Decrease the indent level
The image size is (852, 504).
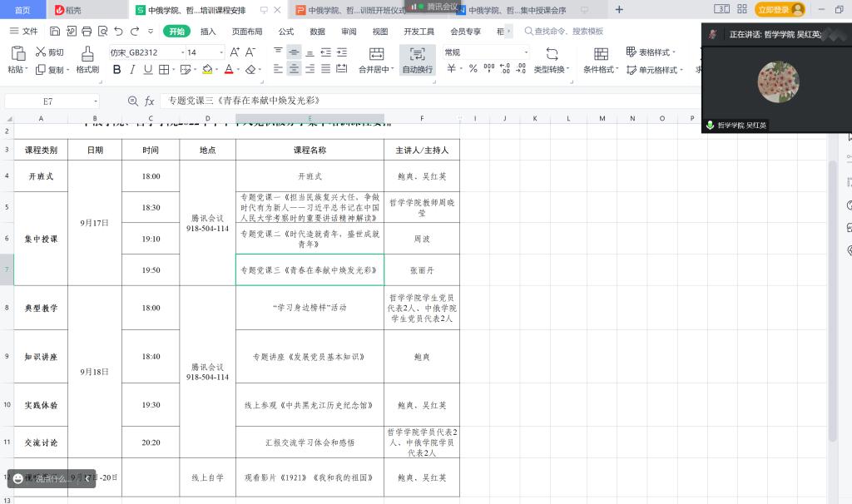[325, 52]
